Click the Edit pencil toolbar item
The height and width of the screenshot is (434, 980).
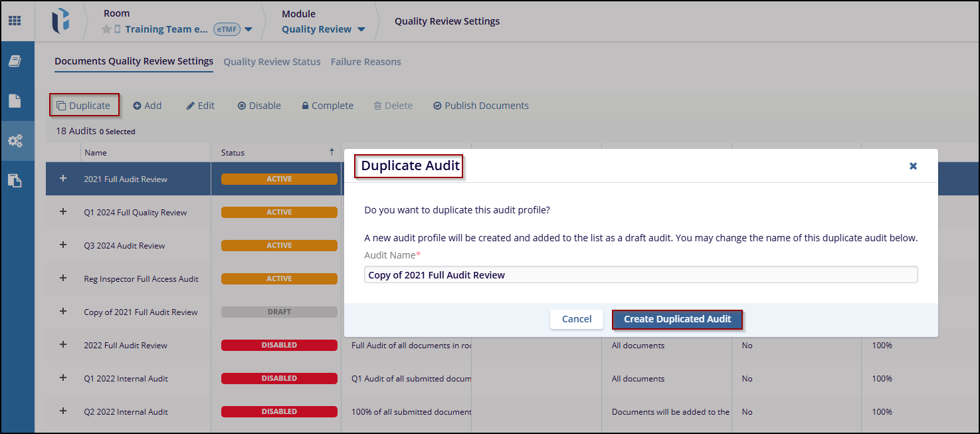coord(200,106)
